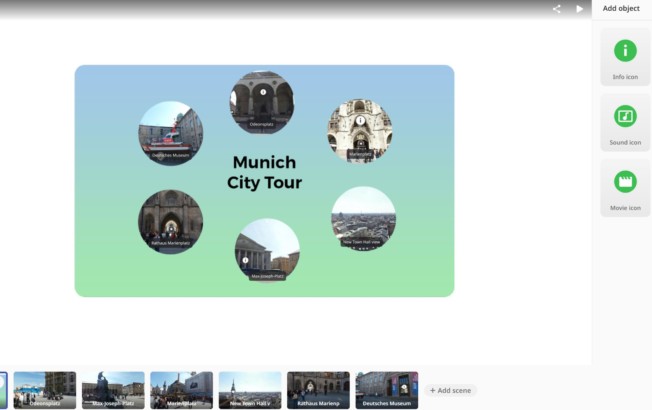
Task: Select the Munich City Tour title text
Action: click(x=264, y=172)
